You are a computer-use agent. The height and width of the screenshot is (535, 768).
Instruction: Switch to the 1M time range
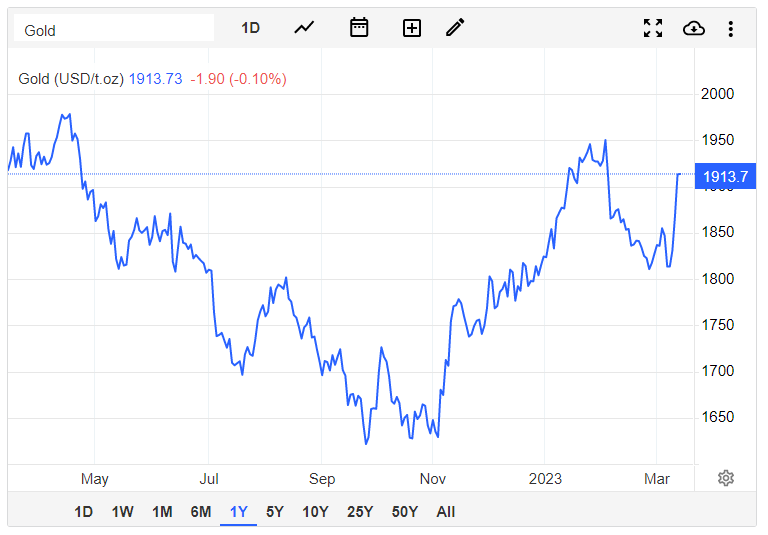162,512
